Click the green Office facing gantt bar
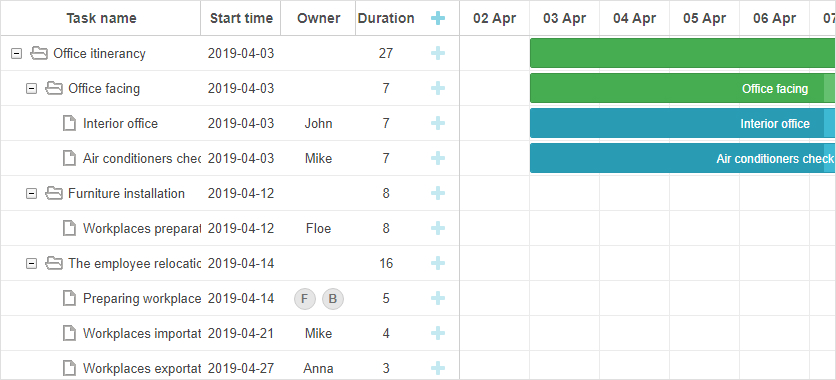 pos(683,88)
